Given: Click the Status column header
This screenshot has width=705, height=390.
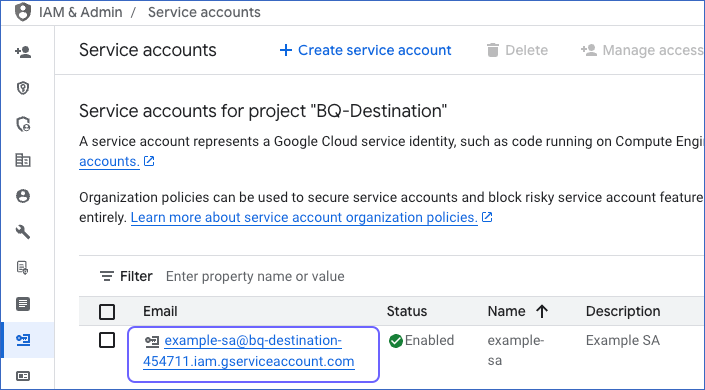Looking at the screenshot, I should 407,311.
